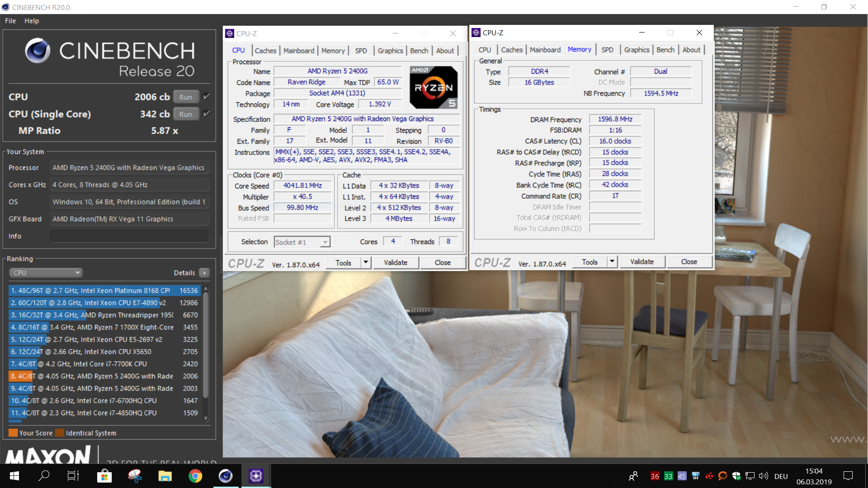Select ranking row Intel Core i7-7700K

104,364
